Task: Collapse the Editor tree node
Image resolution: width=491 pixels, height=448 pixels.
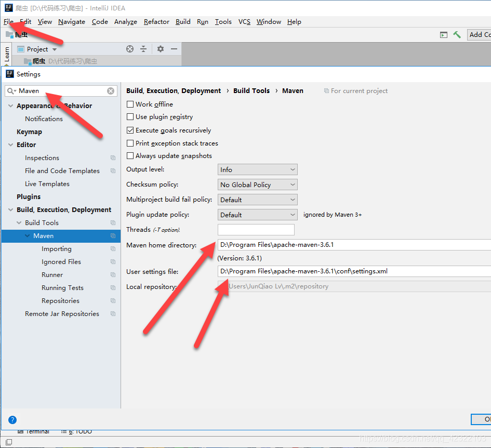Action: coord(10,144)
